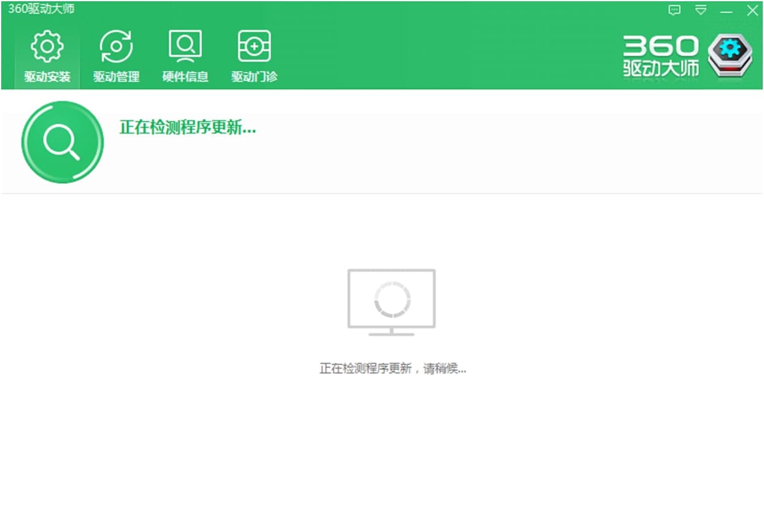Click the 驱动门诊 first-aid box icon
The width and height of the screenshot is (764, 532).
253,45
